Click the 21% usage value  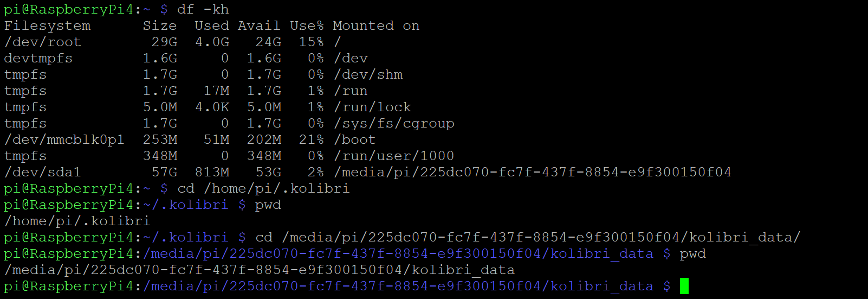click(x=311, y=139)
